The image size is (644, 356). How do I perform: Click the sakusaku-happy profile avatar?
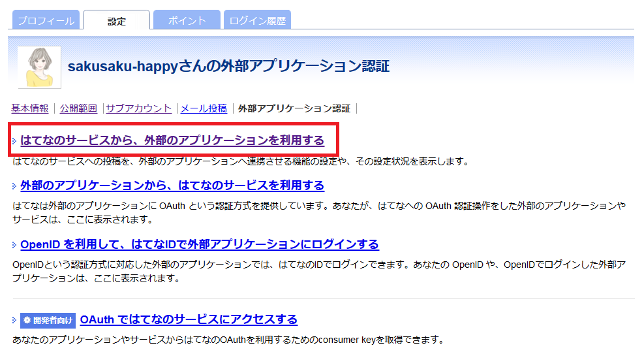[39, 67]
